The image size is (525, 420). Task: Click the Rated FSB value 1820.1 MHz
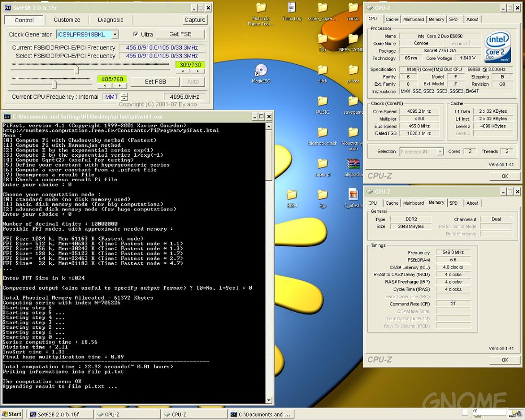(419, 133)
